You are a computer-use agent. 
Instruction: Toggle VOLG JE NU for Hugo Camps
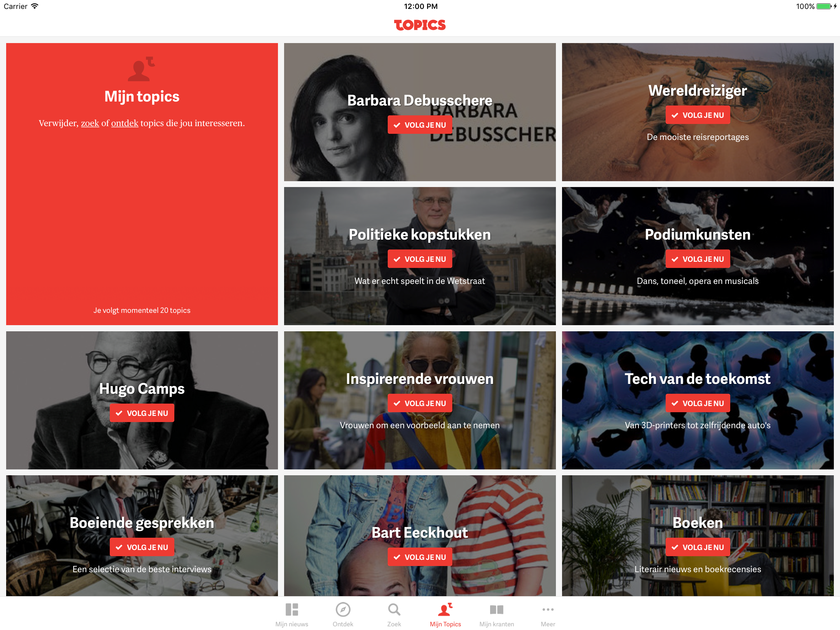click(142, 413)
